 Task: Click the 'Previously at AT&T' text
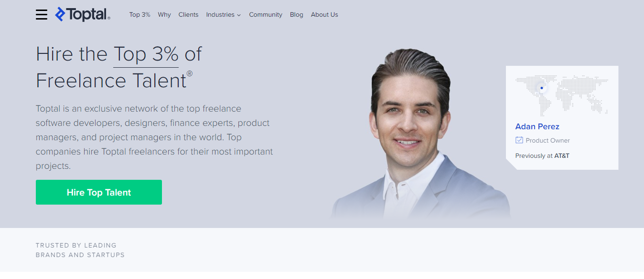pos(542,156)
